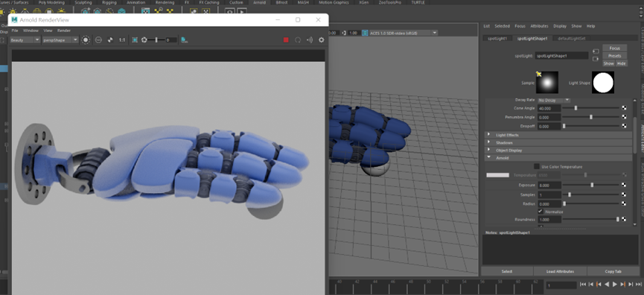Expand the Light Effects section
This screenshot has width=644, height=295.
point(558,135)
